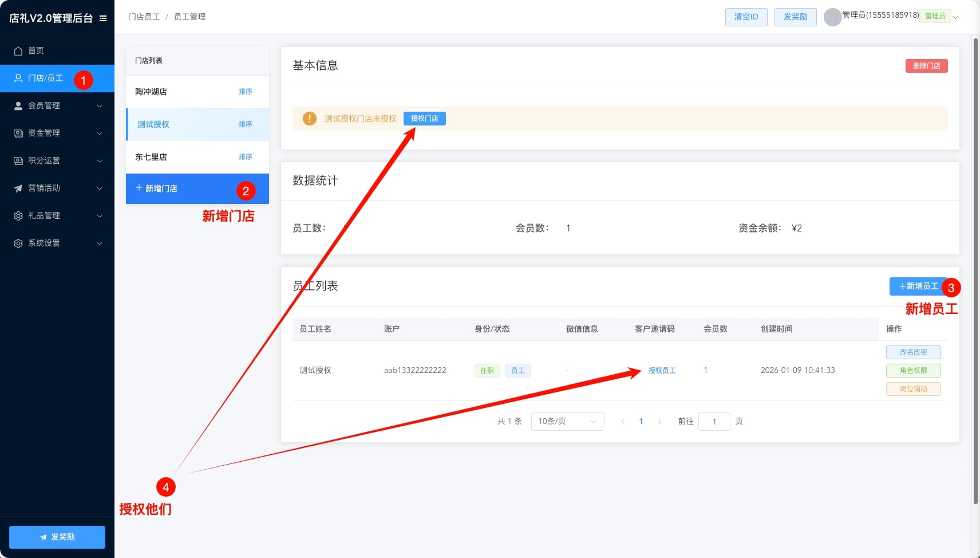The height and width of the screenshot is (558, 980).
Task: Open the admin account dropdown arrow
Action: pos(955,17)
